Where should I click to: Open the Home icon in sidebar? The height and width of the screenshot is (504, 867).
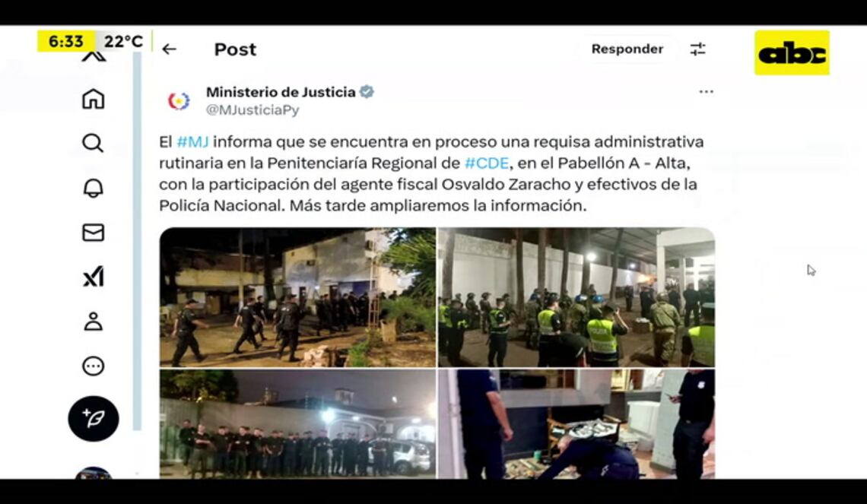coord(93,100)
